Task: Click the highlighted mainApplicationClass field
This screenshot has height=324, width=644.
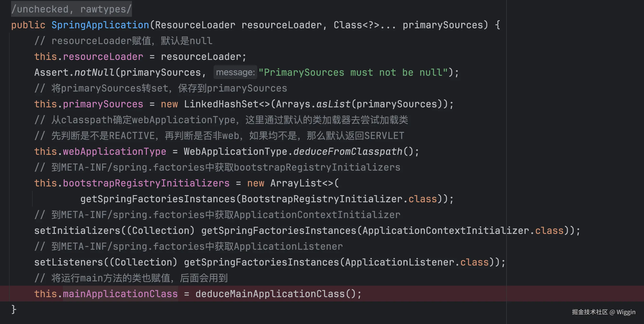Action: tap(120, 294)
